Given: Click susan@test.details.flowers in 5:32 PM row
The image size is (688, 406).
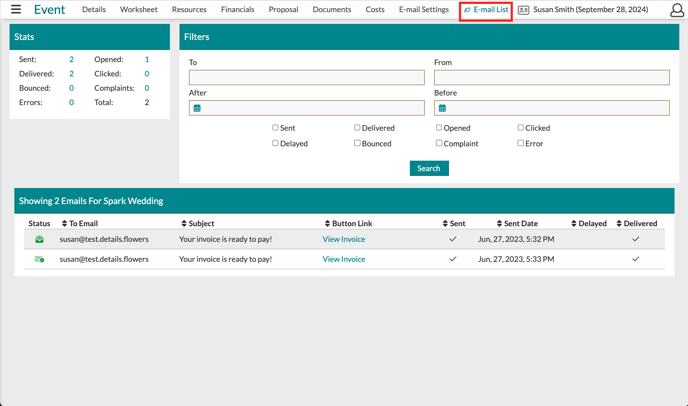Looking at the screenshot, I should [104, 239].
